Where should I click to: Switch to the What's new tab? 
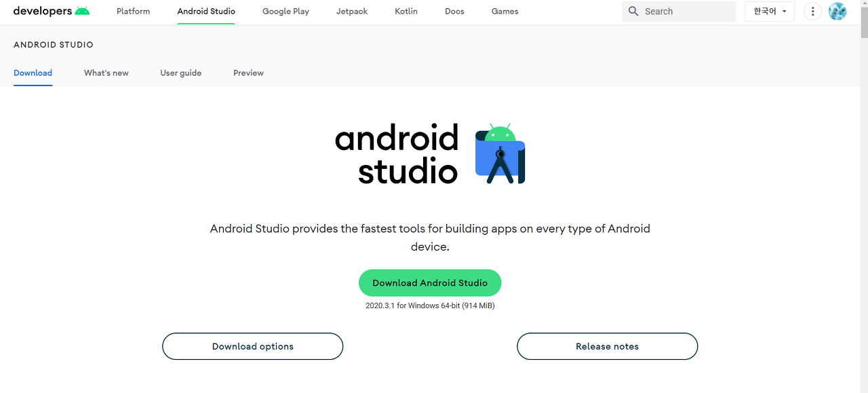[106, 73]
